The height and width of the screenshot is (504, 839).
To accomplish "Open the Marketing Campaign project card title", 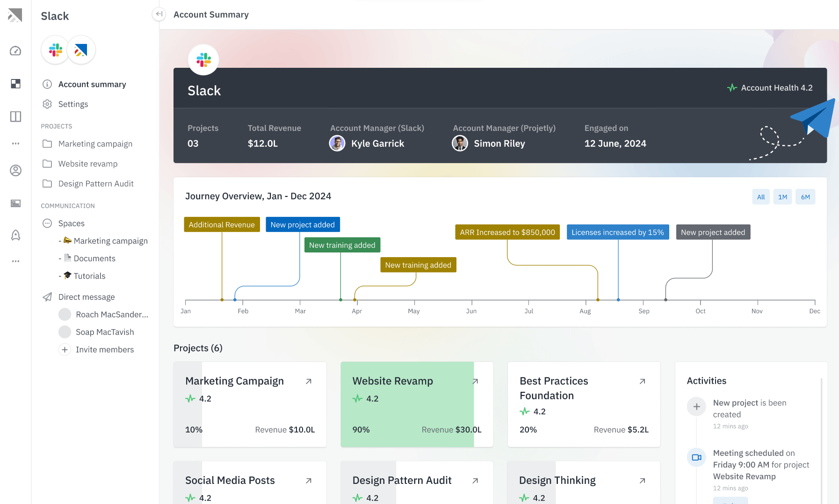I will point(234,381).
